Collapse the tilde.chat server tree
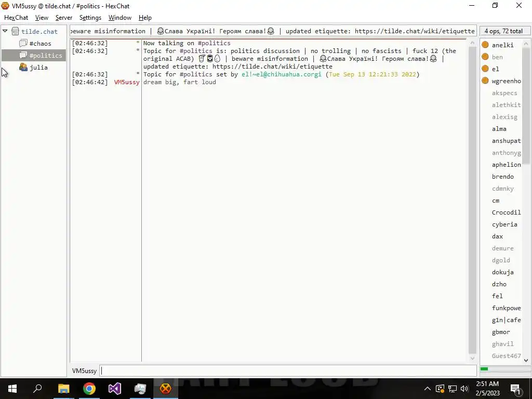This screenshot has width=532, height=399. pos(5,31)
